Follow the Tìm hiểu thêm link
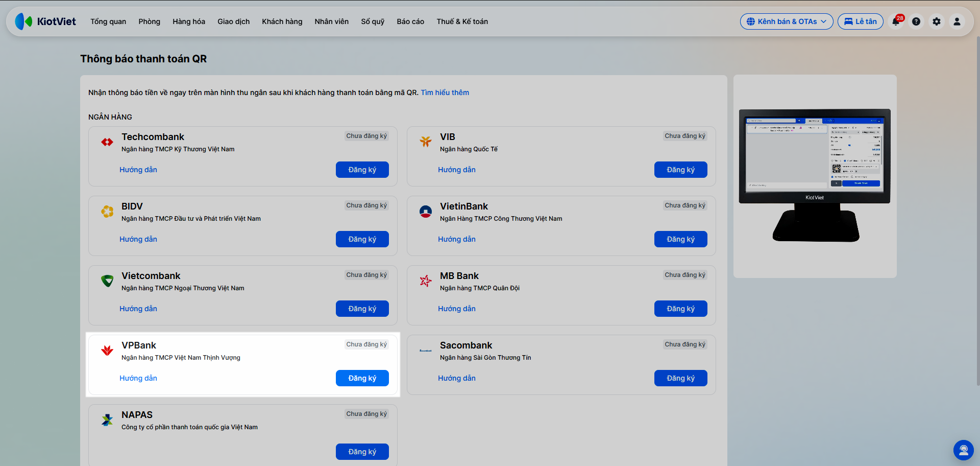 (445, 92)
